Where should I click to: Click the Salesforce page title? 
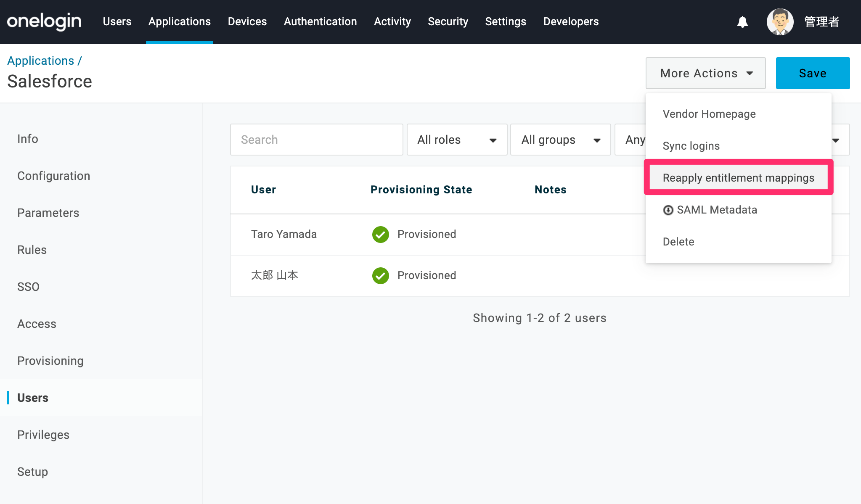point(50,81)
